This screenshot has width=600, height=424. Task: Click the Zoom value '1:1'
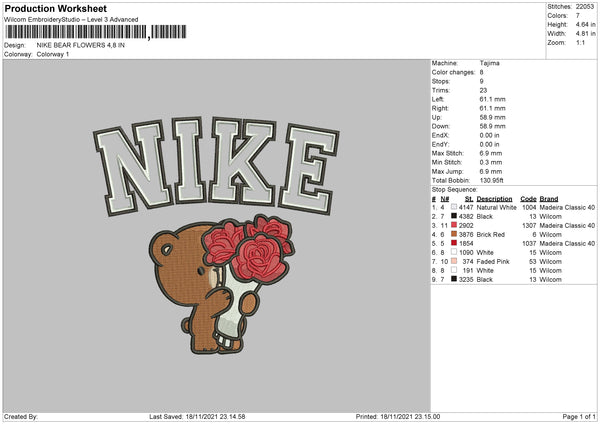click(x=580, y=42)
